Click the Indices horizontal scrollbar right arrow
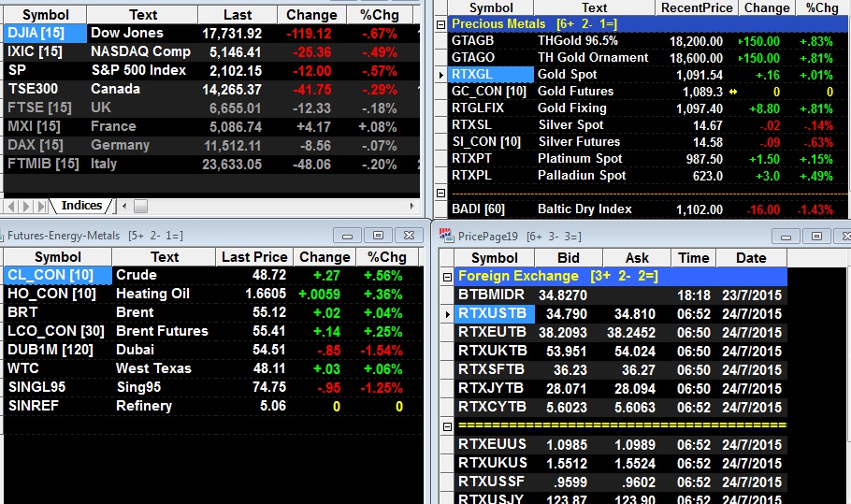The height and width of the screenshot is (504, 851). (x=411, y=206)
